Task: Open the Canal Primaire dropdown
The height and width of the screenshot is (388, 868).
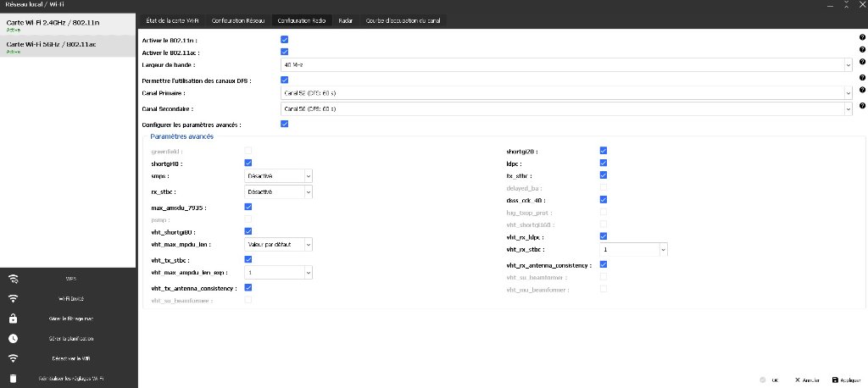Action: point(566,93)
